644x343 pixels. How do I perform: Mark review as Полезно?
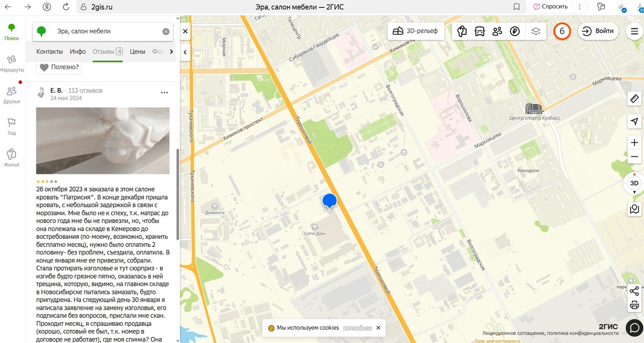(60, 67)
